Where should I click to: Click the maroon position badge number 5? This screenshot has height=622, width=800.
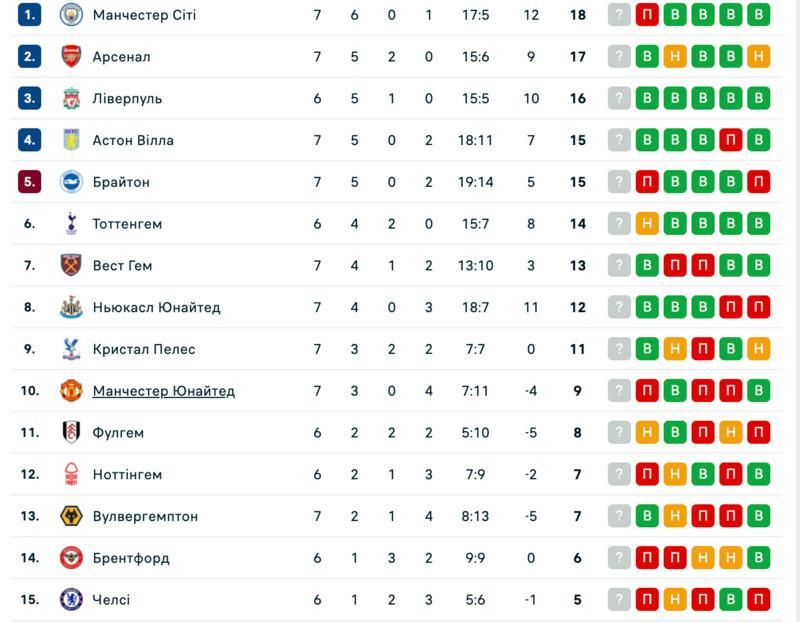coord(30,183)
